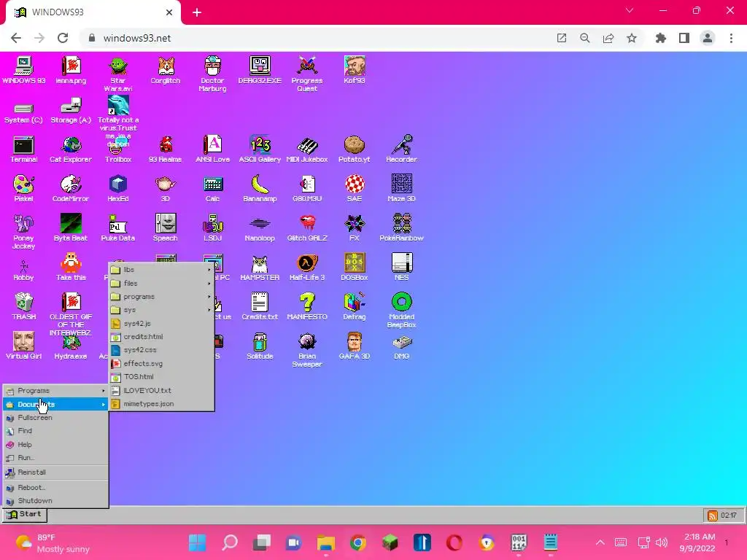Open effects.svg file entry

(161, 363)
